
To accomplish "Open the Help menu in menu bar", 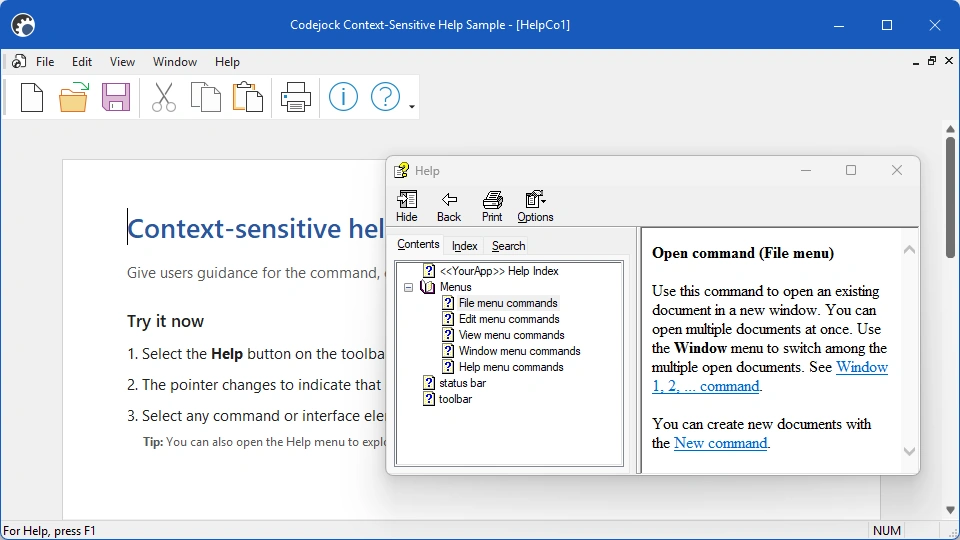I will pos(227,62).
